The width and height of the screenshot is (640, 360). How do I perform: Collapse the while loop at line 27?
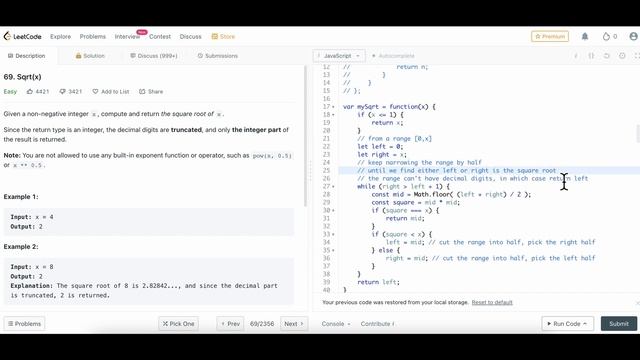(x=333, y=187)
